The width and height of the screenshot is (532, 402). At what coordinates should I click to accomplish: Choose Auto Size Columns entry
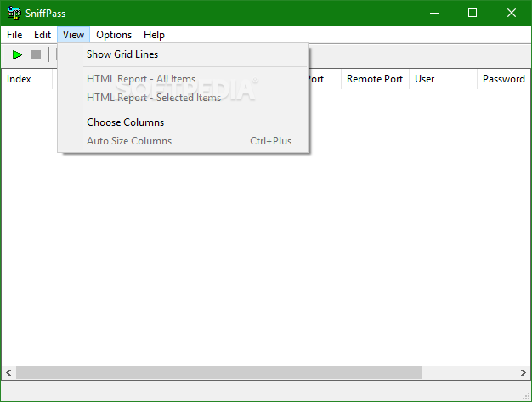(184, 141)
